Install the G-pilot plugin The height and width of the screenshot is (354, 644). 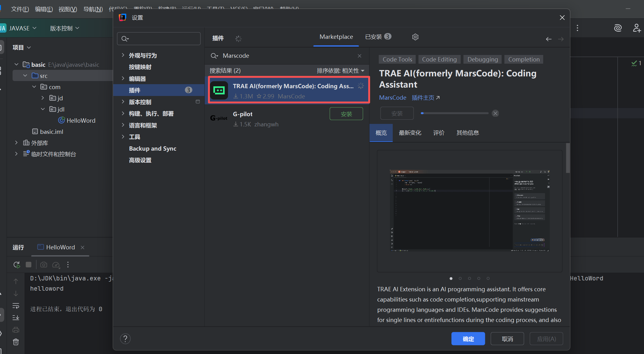pos(346,114)
